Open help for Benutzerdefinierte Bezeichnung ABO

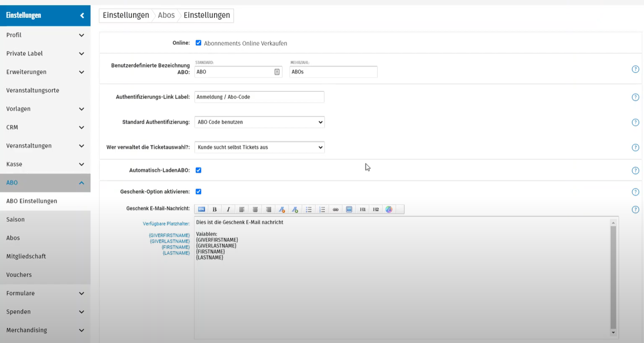point(635,69)
